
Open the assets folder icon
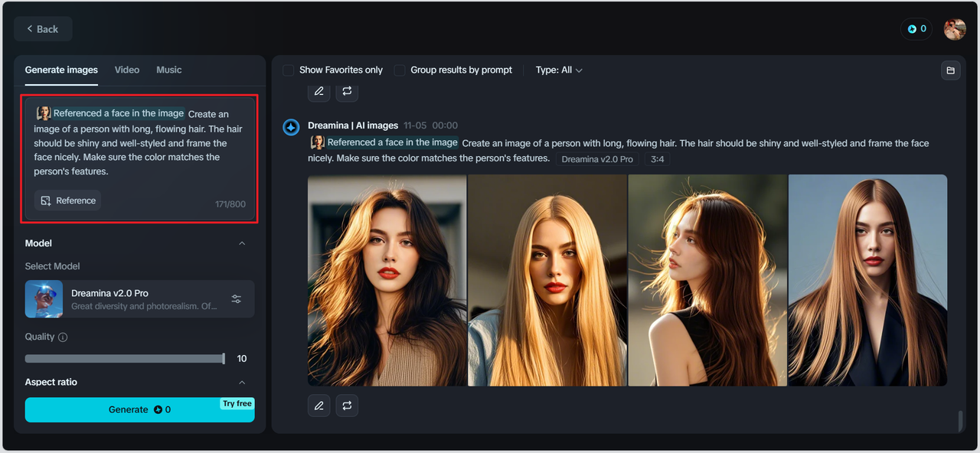(x=950, y=70)
